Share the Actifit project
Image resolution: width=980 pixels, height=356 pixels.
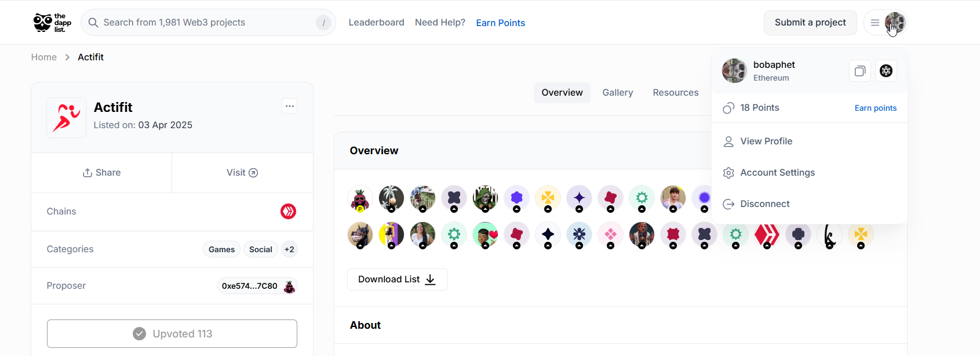(x=101, y=173)
